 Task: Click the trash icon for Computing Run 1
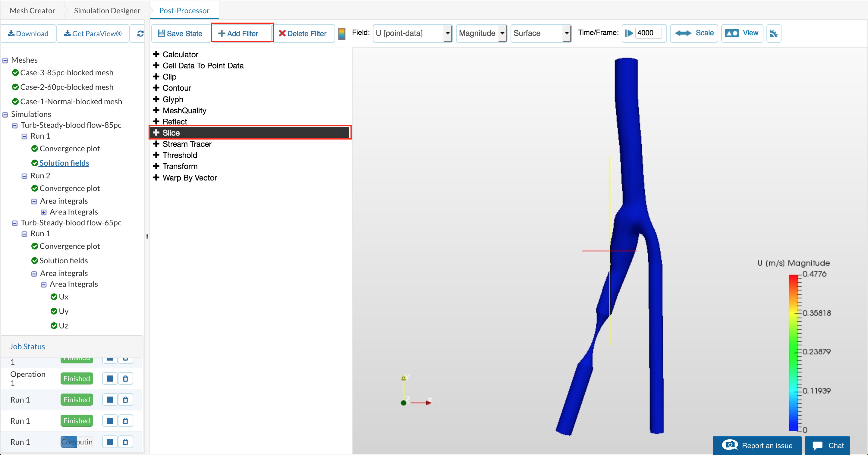click(125, 441)
